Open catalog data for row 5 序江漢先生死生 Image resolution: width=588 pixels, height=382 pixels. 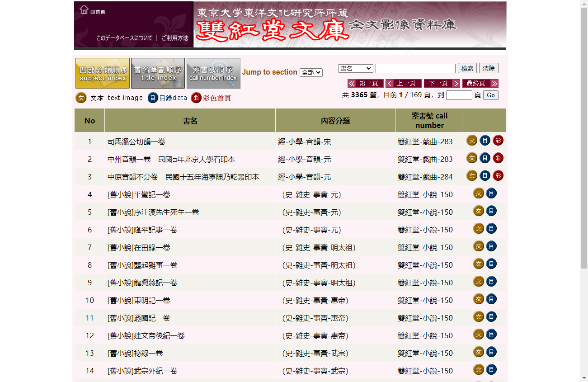pos(491,211)
